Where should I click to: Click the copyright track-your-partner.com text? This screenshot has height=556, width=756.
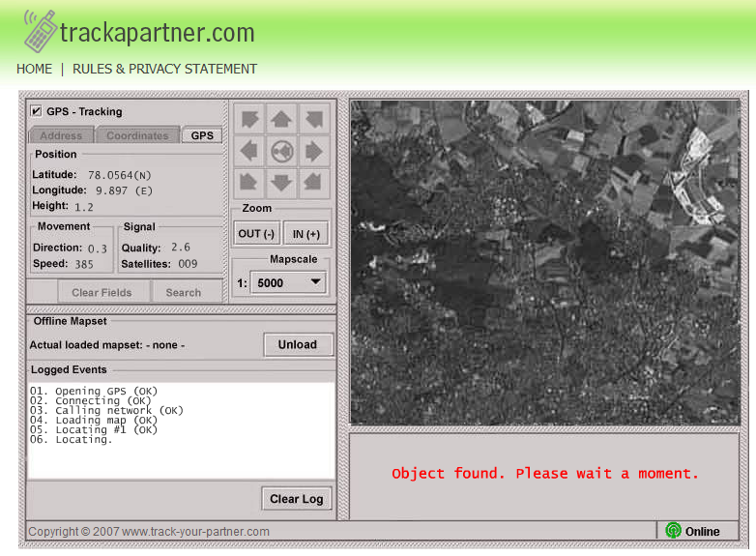149,532
